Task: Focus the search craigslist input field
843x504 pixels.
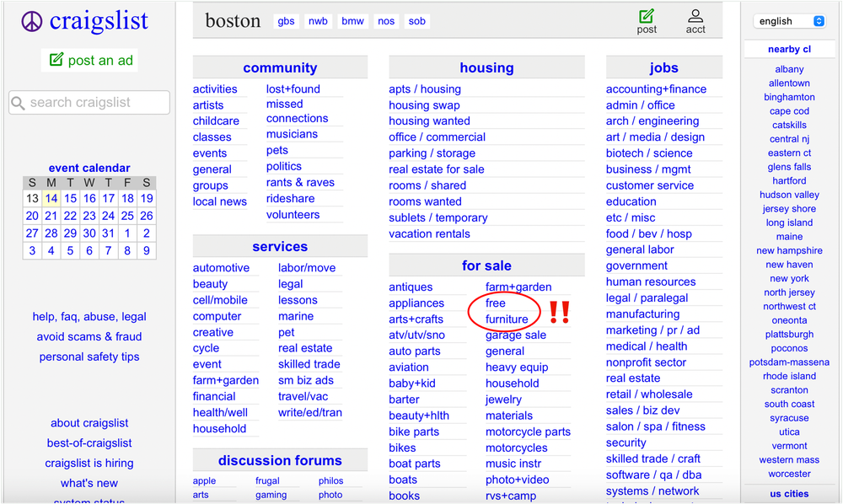Action: (89, 102)
